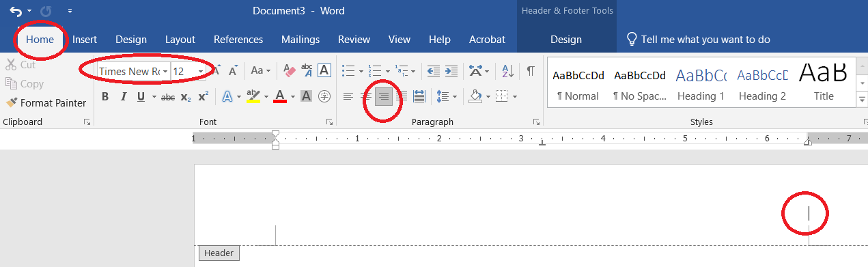
Task: Open the highlight color dropdown arrow
Action: point(266,97)
